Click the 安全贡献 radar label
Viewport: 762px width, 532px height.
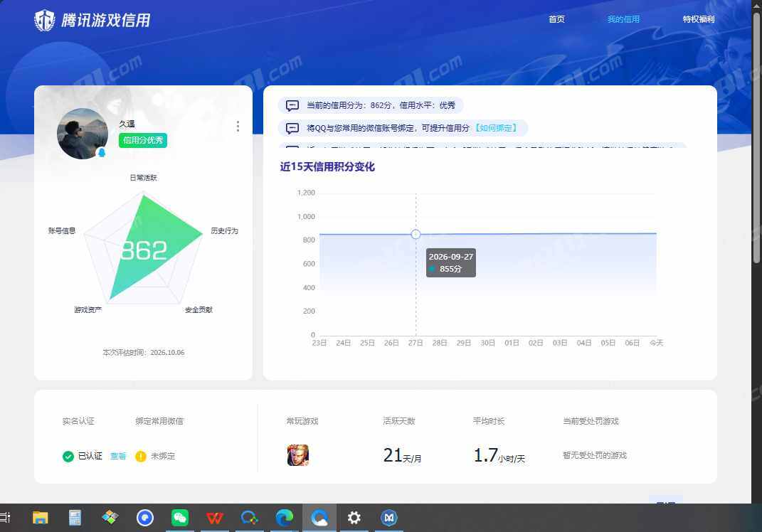pos(199,310)
